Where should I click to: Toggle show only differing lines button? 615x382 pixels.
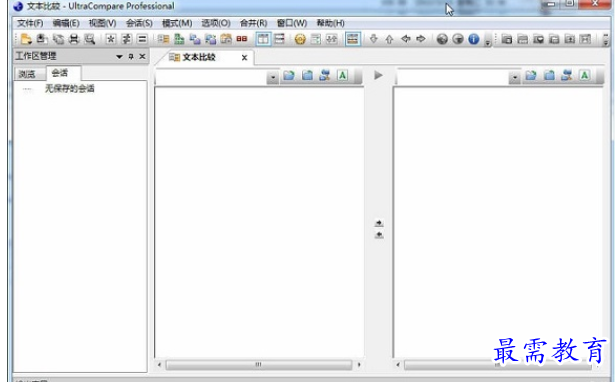tap(126, 39)
